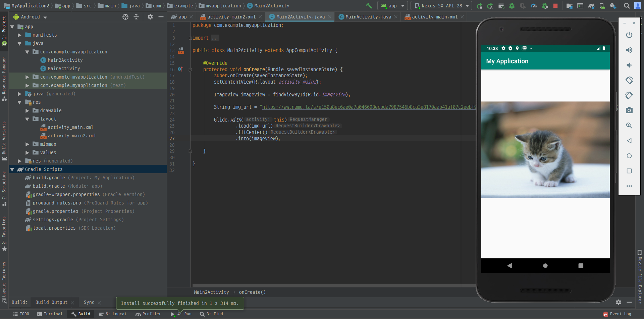Rotate emulator right
The width and height of the screenshot is (644, 319).
[x=629, y=95]
